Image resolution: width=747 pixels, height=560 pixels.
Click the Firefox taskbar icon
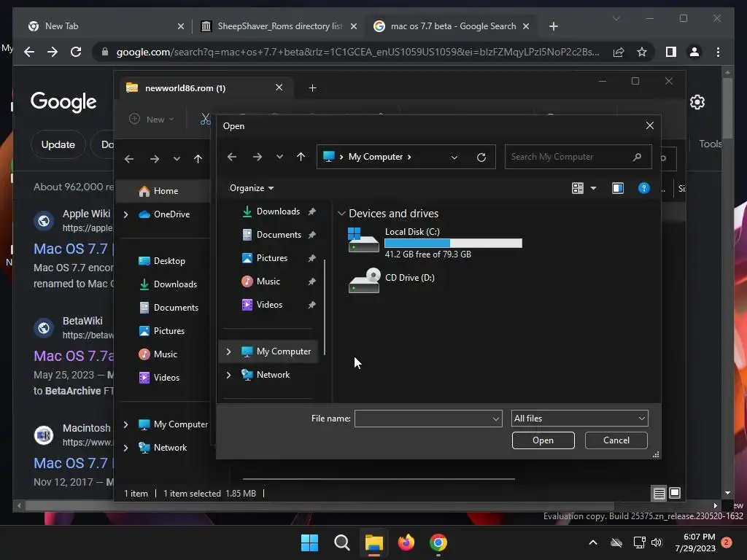pyautogui.click(x=406, y=542)
